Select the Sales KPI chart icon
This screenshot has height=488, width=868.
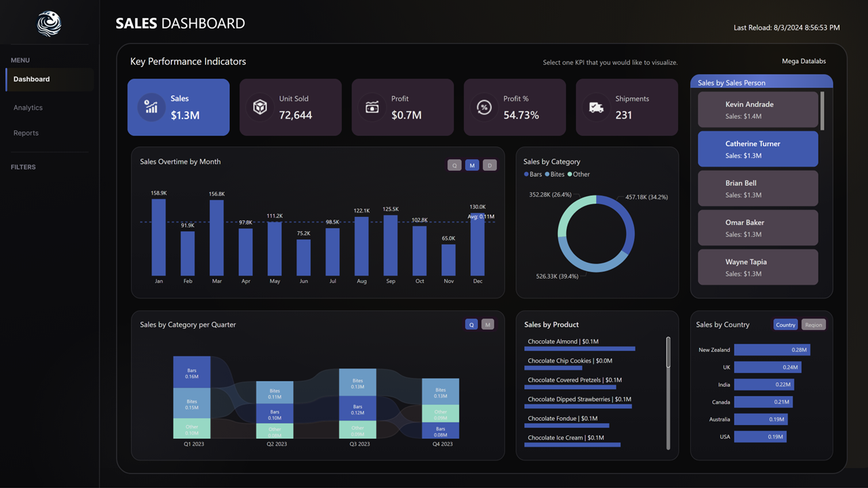(150, 107)
